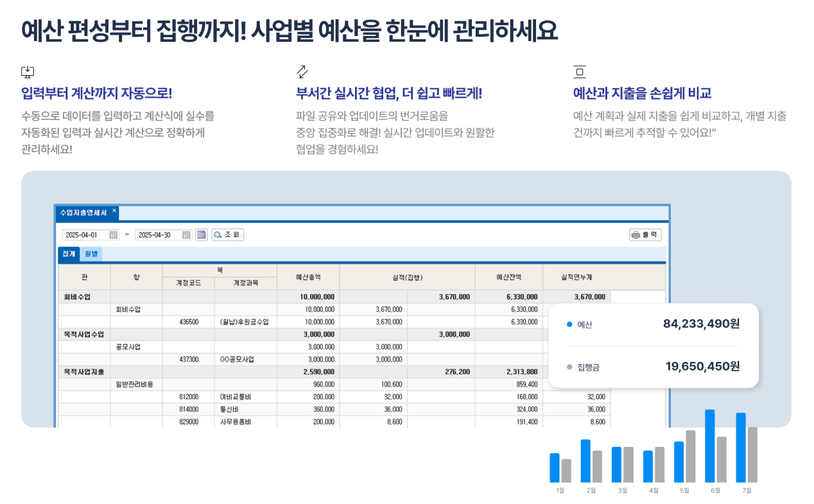The image size is (814, 504).
Task: Click account code 812000
Action: (189, 397)
